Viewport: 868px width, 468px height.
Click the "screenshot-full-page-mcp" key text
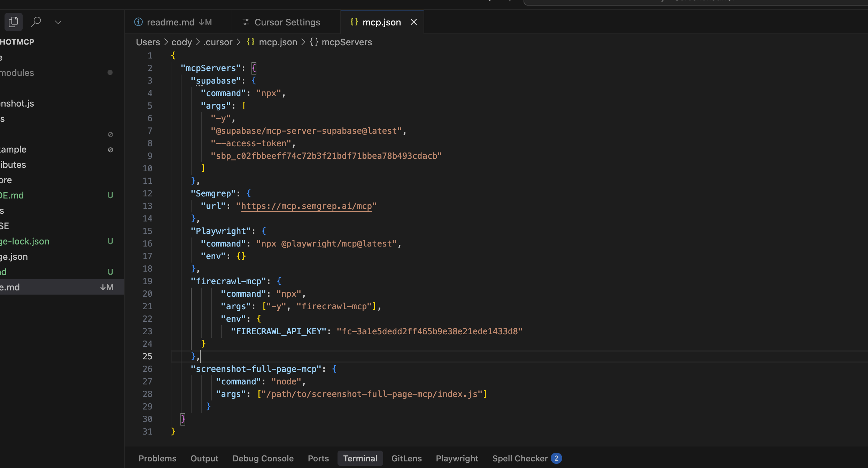256,369
